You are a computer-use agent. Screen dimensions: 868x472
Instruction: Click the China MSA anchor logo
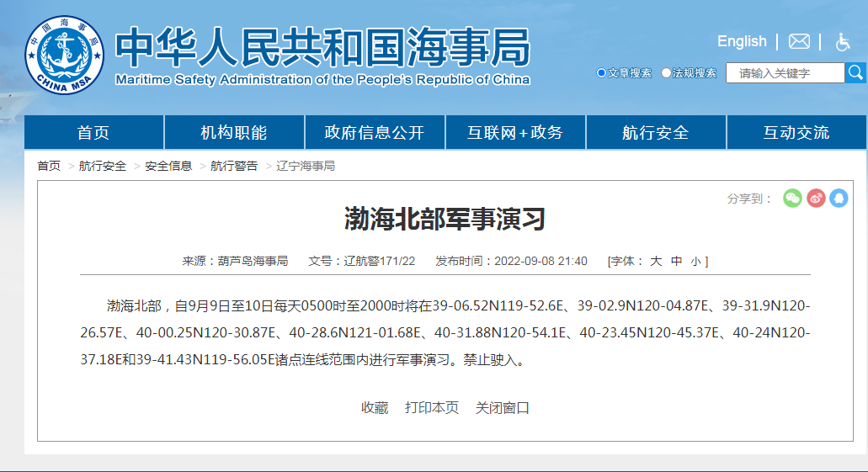click(64, 55)
